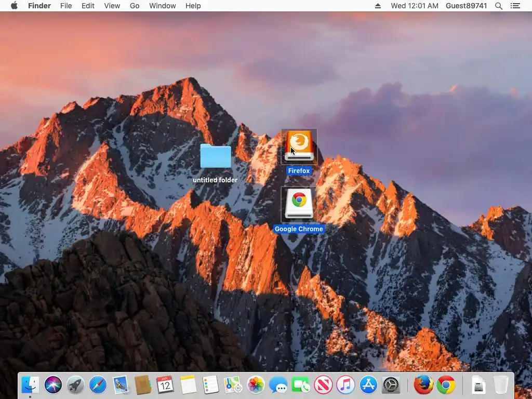Image resolution: width=532 pixels, height=399 pixels.
Task: Click the 'untitled folder' label
Action: 215,180
